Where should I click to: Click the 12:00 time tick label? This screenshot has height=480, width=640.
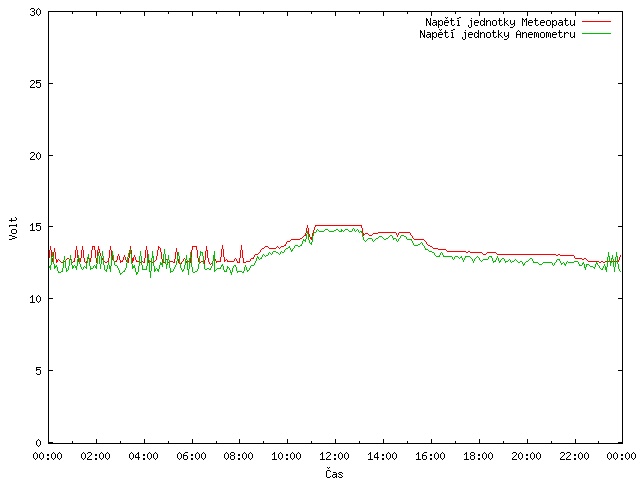pos(334,456)
